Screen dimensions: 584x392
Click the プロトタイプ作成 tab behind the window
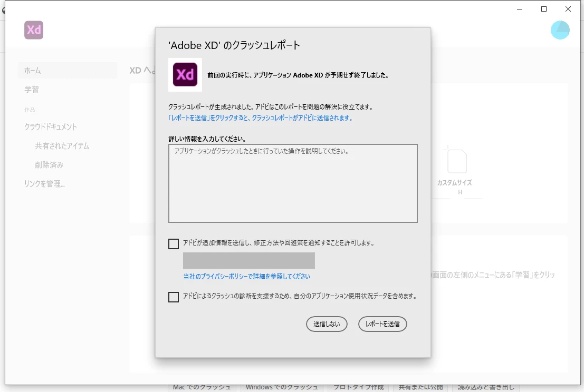[358, 387]
